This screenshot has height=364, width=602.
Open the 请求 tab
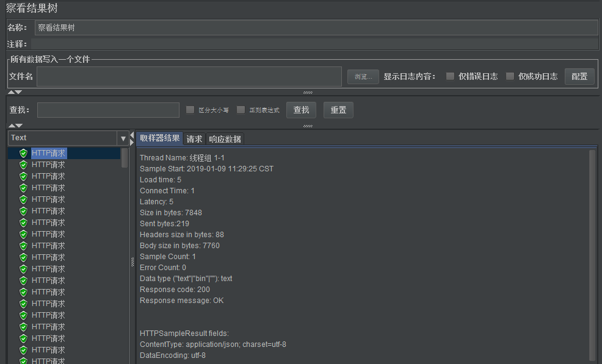194,139
